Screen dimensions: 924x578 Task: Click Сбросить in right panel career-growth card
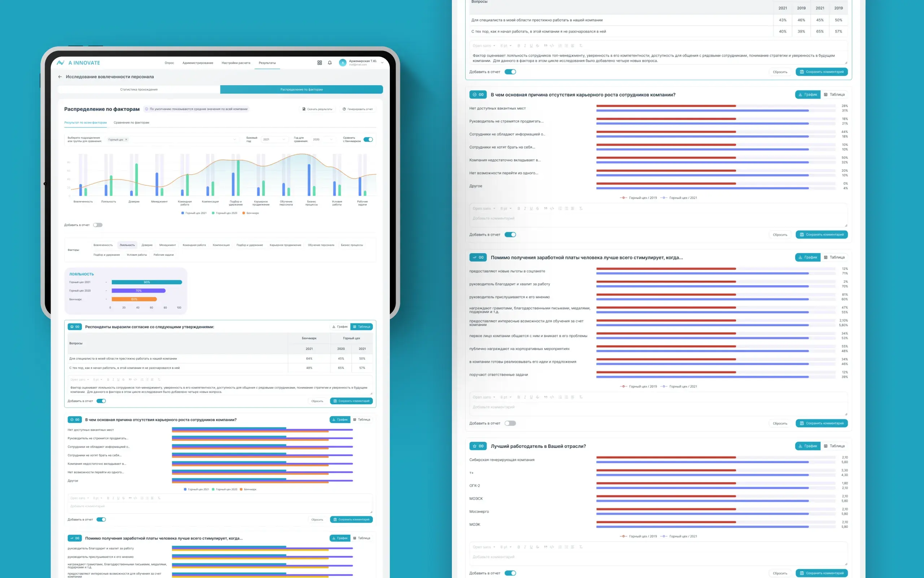click(x=780, y=235)
